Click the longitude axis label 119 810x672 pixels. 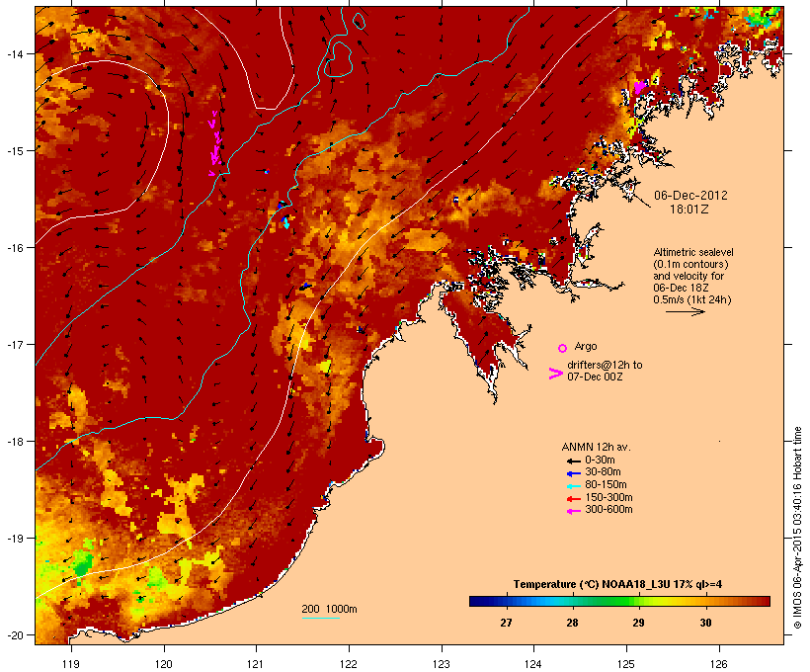pyautogui.click(x=71, y=664)
